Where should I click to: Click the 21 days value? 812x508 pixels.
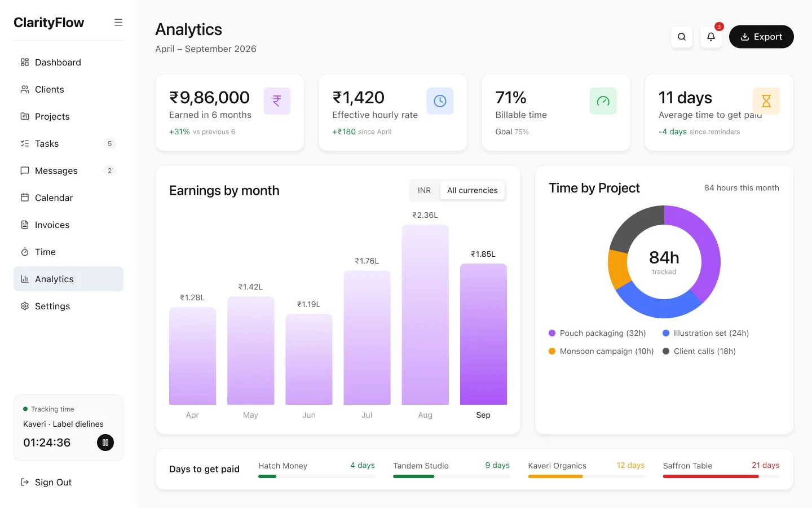pyautogui.click(x=765, y=465)
